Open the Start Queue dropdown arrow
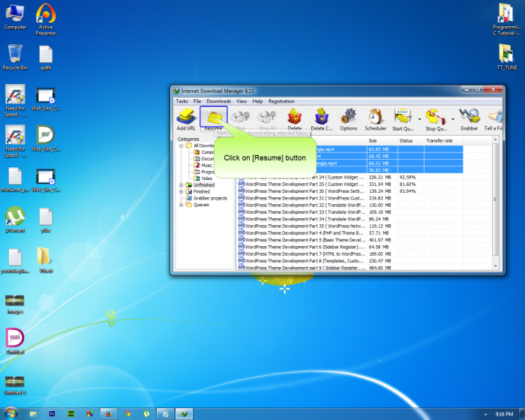This screenshot has width=525, height=420. (x=419, y=118)
